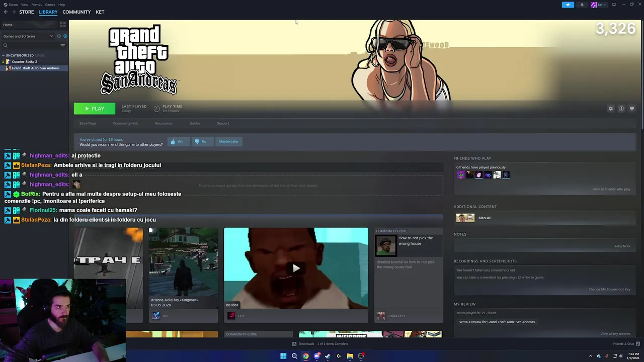The width and height of the screenshot is (644, 362).
Task: Open Steam taskbar icon
Action: 328,356
